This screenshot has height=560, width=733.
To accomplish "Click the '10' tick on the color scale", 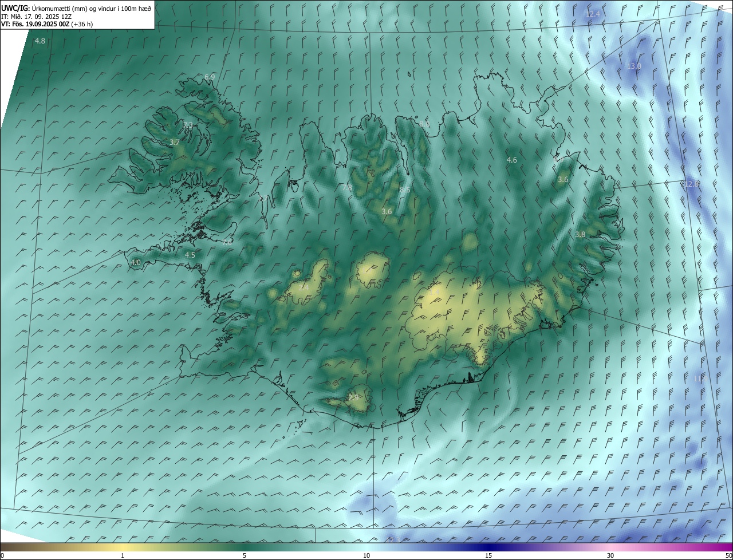I will [366, 556].
